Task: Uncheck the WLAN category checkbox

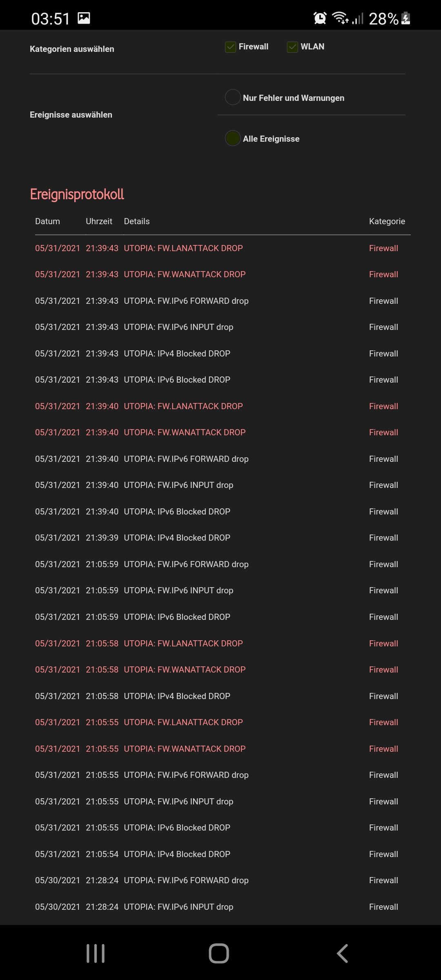Action: tap(292, 47)
